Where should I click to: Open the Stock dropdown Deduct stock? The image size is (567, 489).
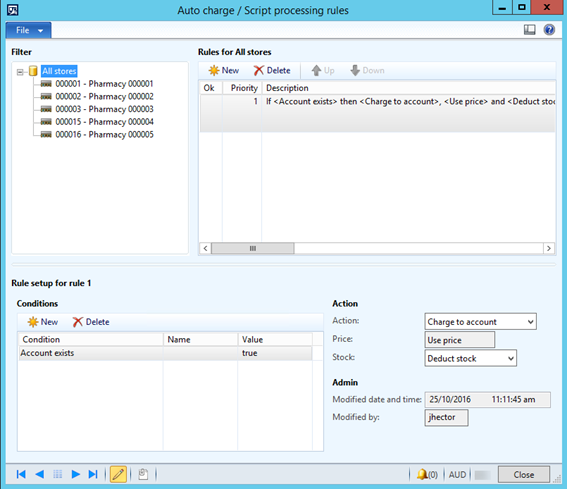click(x=470, y=358)
